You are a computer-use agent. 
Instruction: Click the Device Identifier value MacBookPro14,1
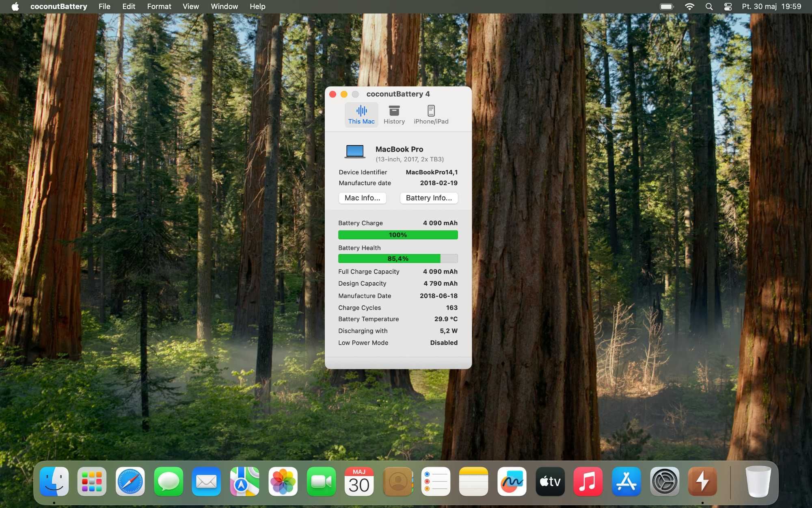(x=432, y=172)
